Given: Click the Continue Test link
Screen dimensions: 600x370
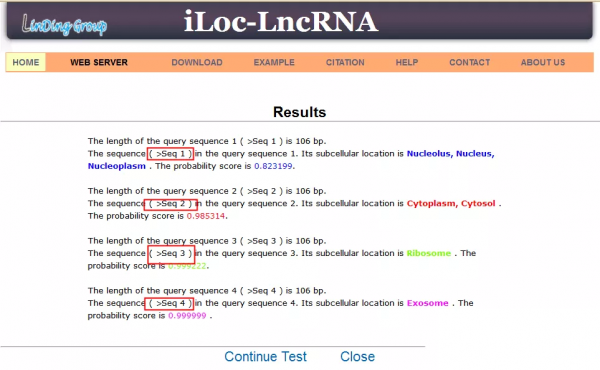Looking at the screenshot, I should (x=266, y=357).
